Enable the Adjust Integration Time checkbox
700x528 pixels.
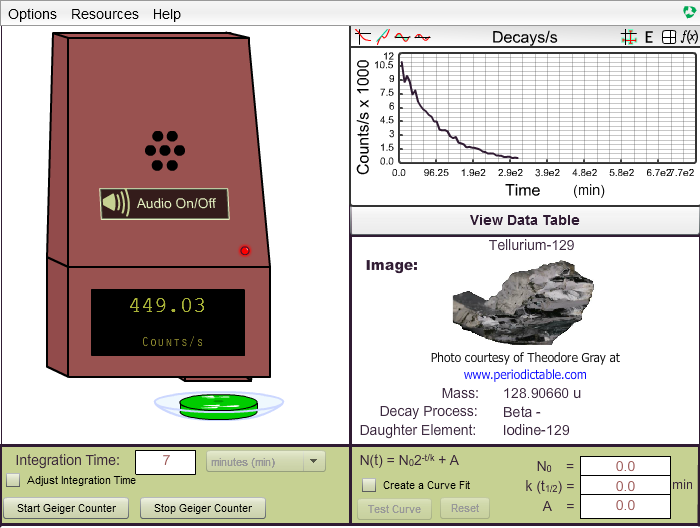click(13, 480)
